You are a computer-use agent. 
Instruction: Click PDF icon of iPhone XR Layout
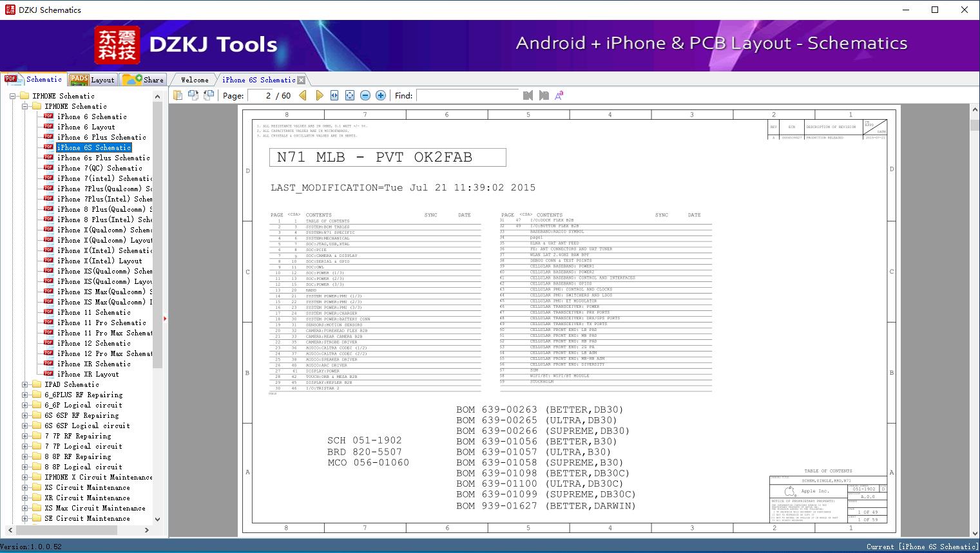pos(49,374)
